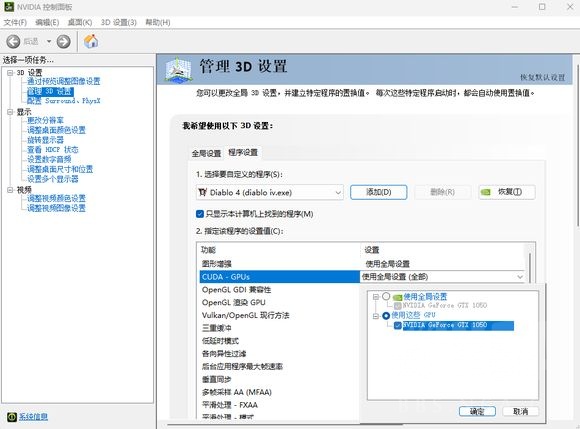Open 设置多个显示器 page
580x429 pixels.
tap(53, 179)
